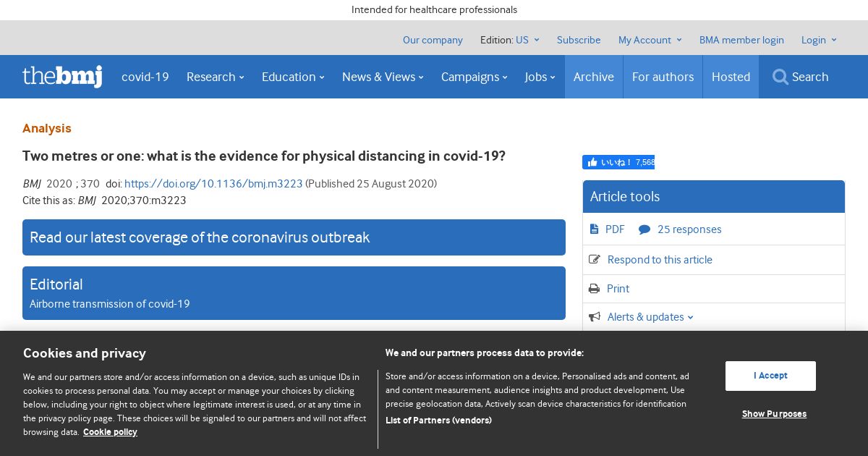Open List of Partners (vendors)

pyautogui.click(x=438, y=421)
